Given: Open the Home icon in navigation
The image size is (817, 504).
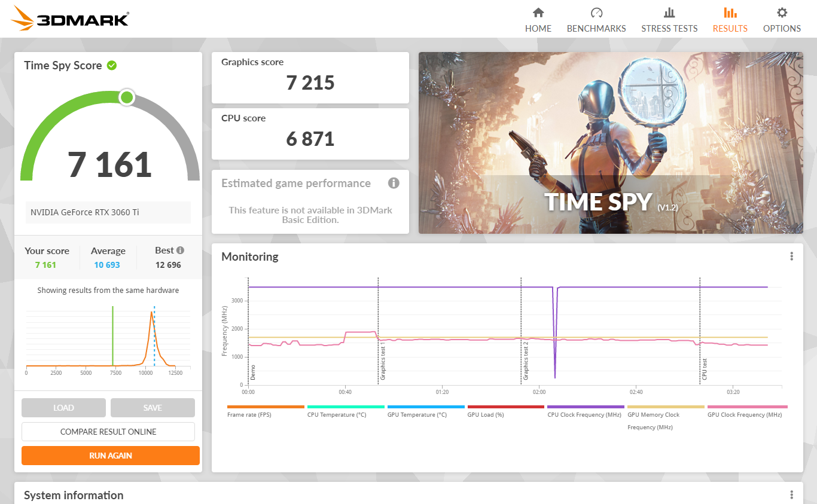Looking at the screenshot, I should pos(538,13).
